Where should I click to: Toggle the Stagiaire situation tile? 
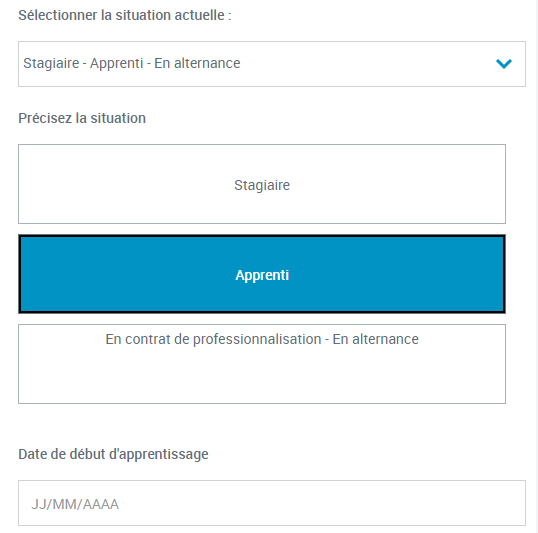coord(262,184)
